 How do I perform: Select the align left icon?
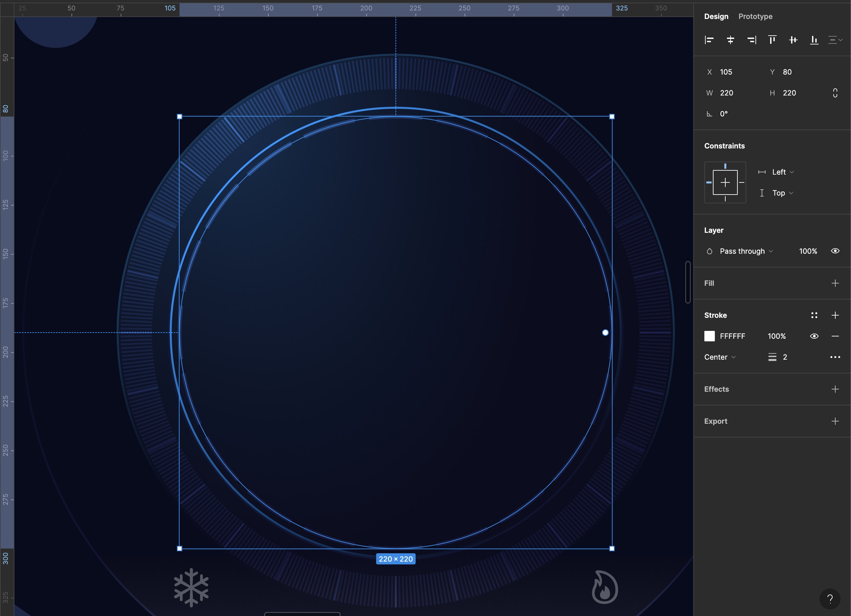(x=710, y=40)
